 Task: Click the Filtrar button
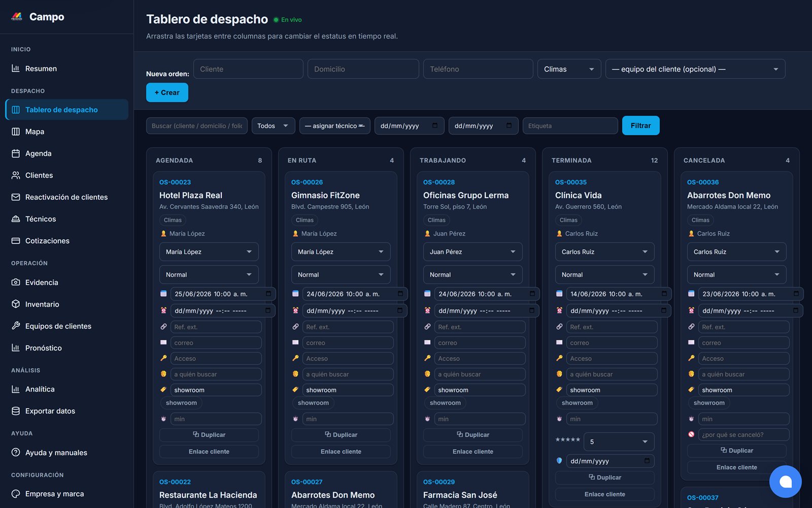[x=640, y=125]
